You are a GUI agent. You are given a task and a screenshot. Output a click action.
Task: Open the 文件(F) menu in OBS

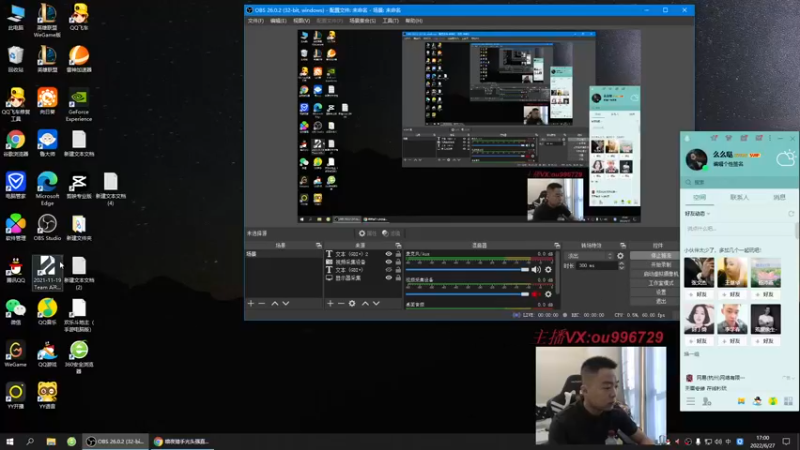256,21
